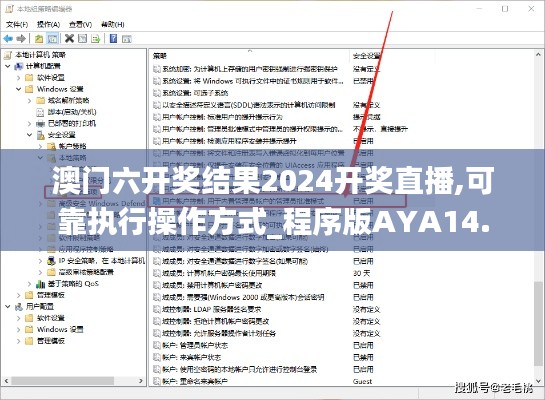Expand the 域名解析策略 node
545x400 pixels.
click(30, 101)
